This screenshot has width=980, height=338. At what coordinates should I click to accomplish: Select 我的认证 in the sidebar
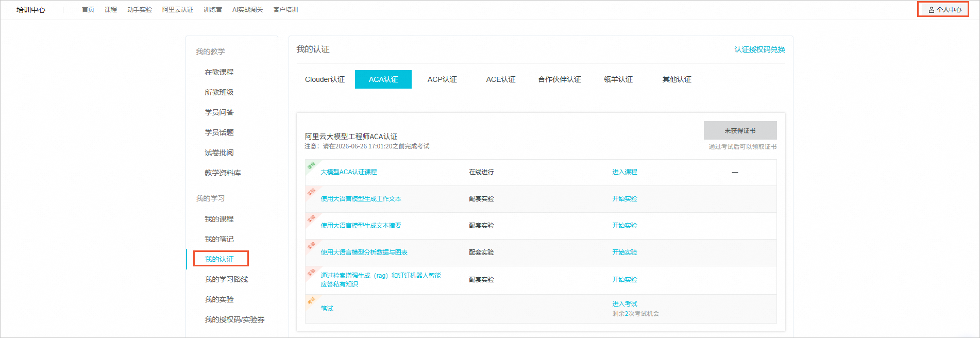coord(219,259)
